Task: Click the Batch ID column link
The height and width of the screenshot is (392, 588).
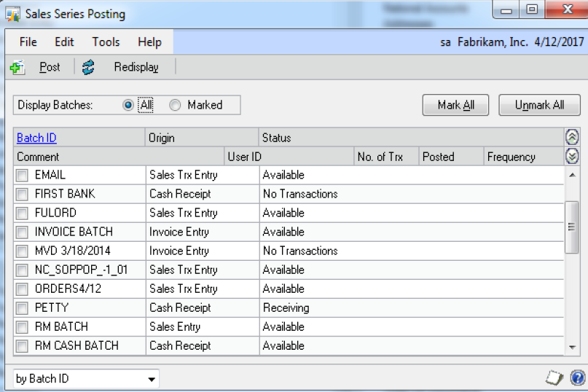Action: (x=36, y=138)
